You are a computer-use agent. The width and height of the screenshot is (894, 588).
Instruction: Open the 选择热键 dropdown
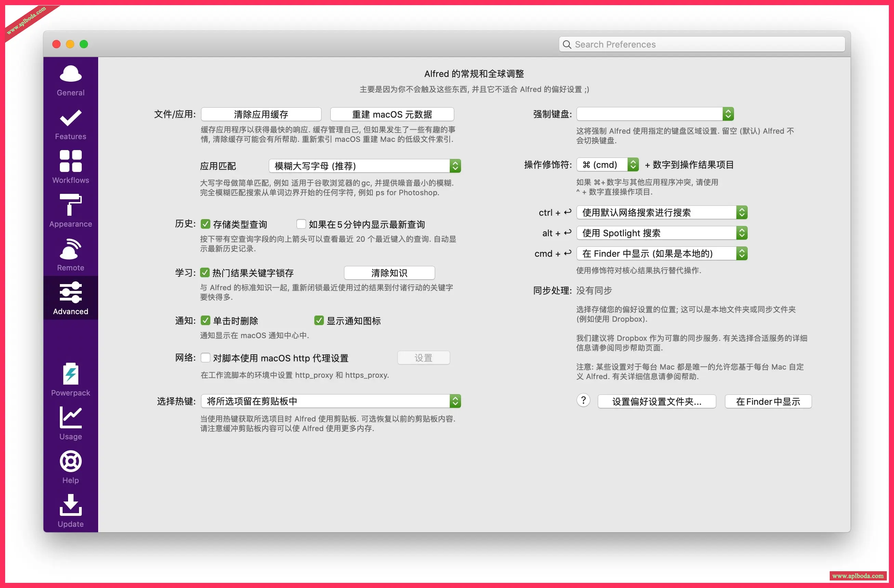tap(331, 401)
